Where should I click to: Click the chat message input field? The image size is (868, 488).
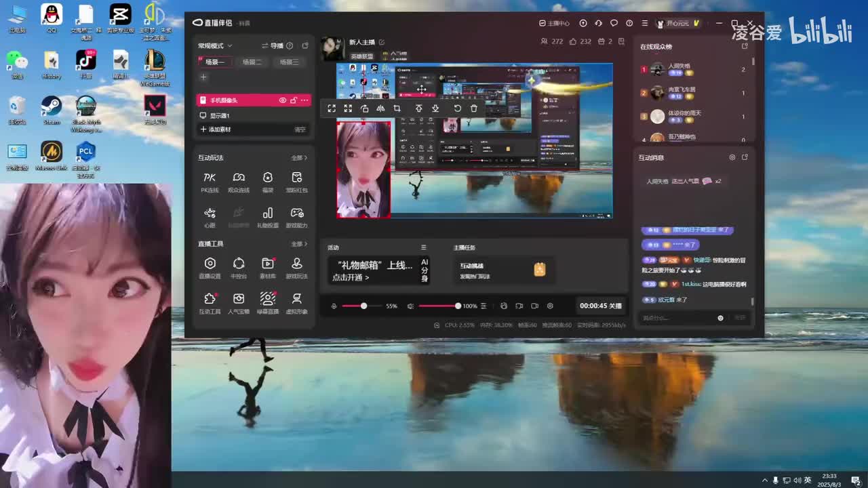pyautogui.click(x=678, y=318)
